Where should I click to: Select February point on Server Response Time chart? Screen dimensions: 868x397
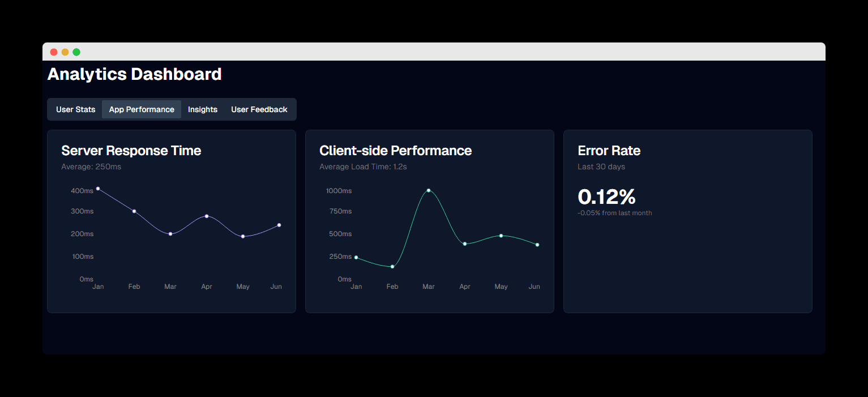134,211
